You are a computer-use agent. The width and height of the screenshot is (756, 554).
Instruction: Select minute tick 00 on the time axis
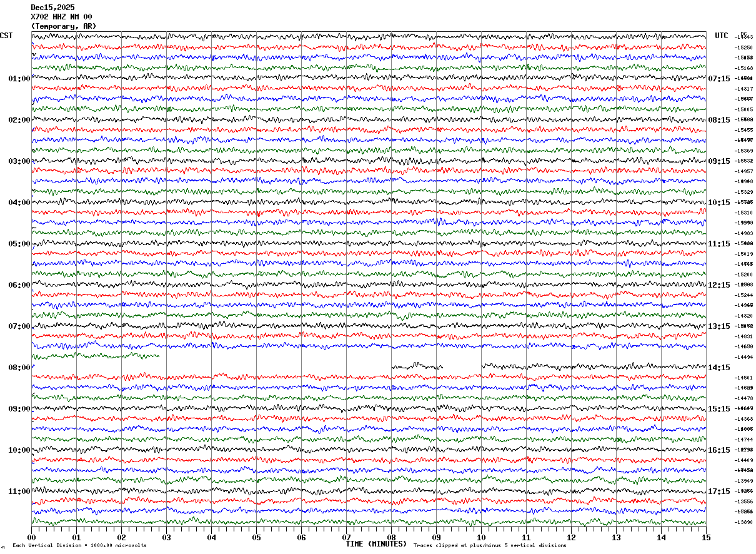[x=31, y=537]
